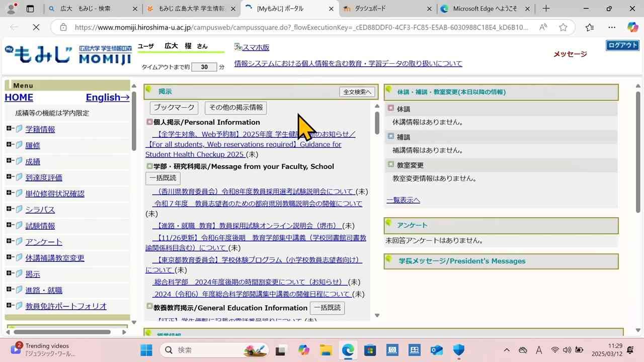This screenshot has height=362, width=644.
Task: Open personal data handling policy link
Action: (x=348, y=63)
